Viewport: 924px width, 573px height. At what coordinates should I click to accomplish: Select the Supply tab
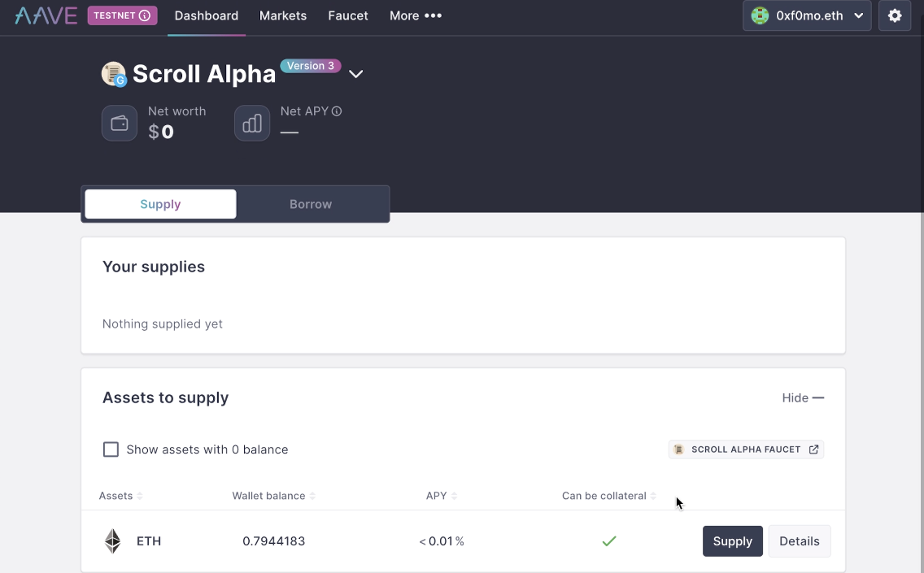tap(160, 204)
